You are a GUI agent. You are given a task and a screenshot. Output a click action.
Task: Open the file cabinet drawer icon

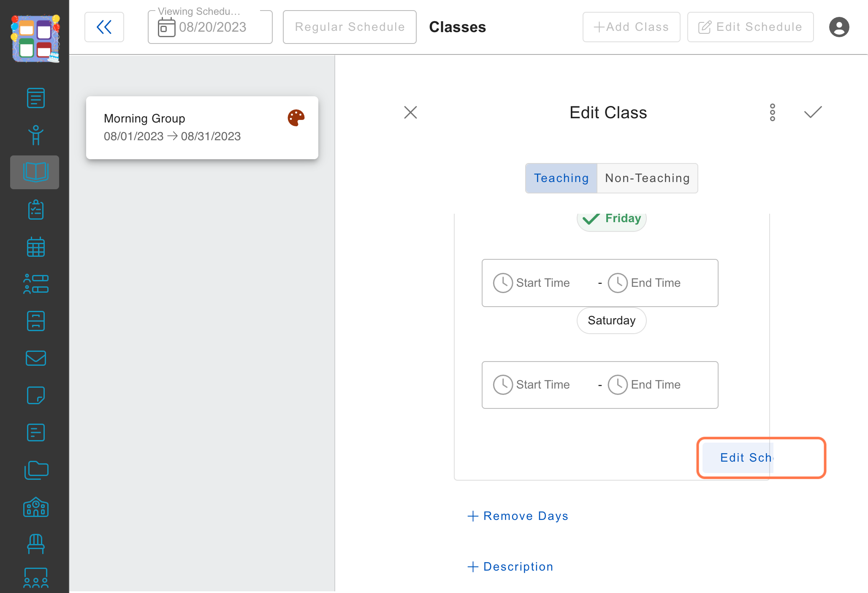[x=35, y=321]
